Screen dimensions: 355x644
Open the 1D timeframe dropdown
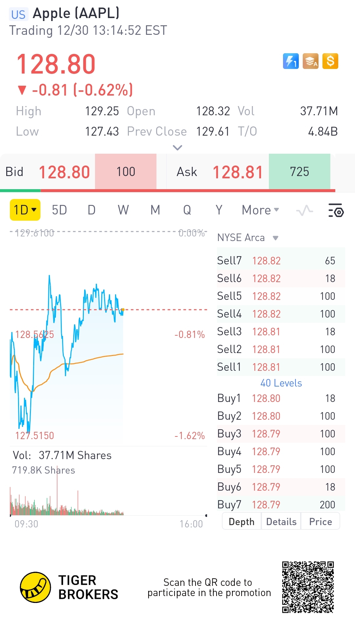25,210
